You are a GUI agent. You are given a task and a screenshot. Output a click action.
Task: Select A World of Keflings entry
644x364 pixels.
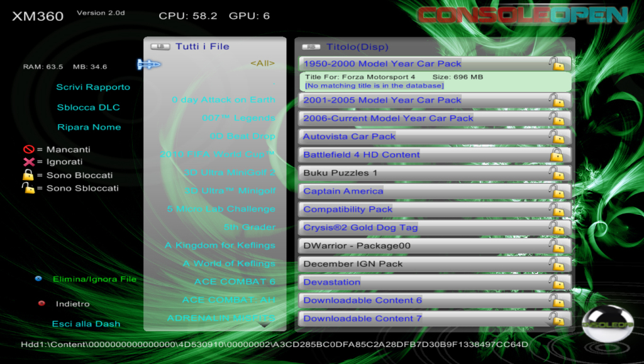pyautogui.click(x=229, y=264)
